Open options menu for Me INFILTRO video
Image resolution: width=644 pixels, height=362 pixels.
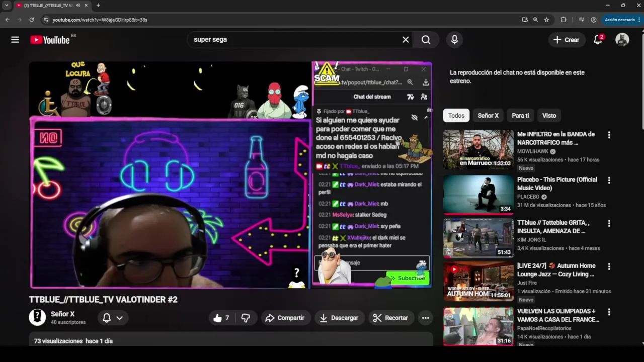click(x=609, y=135)
